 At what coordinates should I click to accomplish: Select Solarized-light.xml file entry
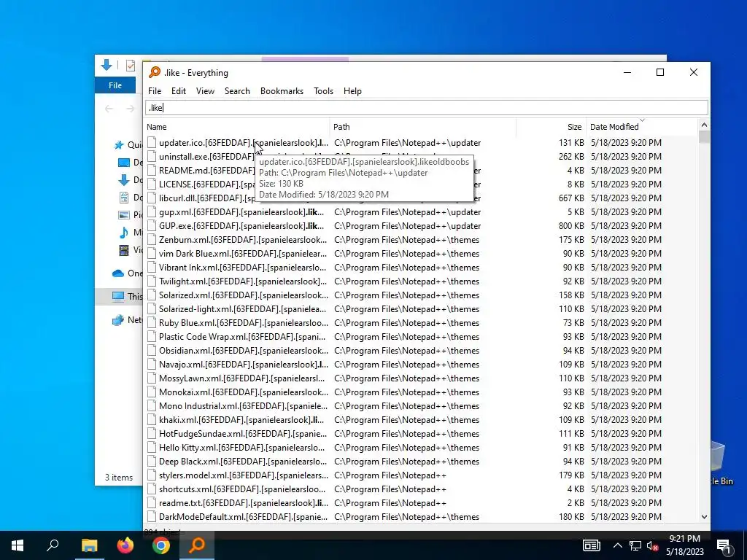pyautogui.click(x=242, y=308)
